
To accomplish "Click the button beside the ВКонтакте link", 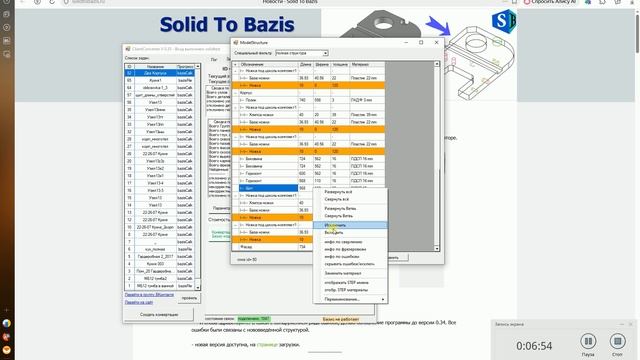I will pyautogui.click(x=189, y=298).
